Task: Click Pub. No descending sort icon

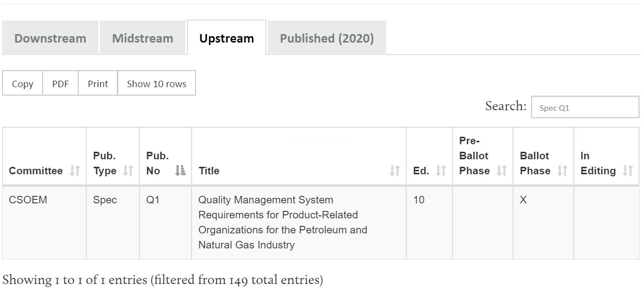Action: 181,171
